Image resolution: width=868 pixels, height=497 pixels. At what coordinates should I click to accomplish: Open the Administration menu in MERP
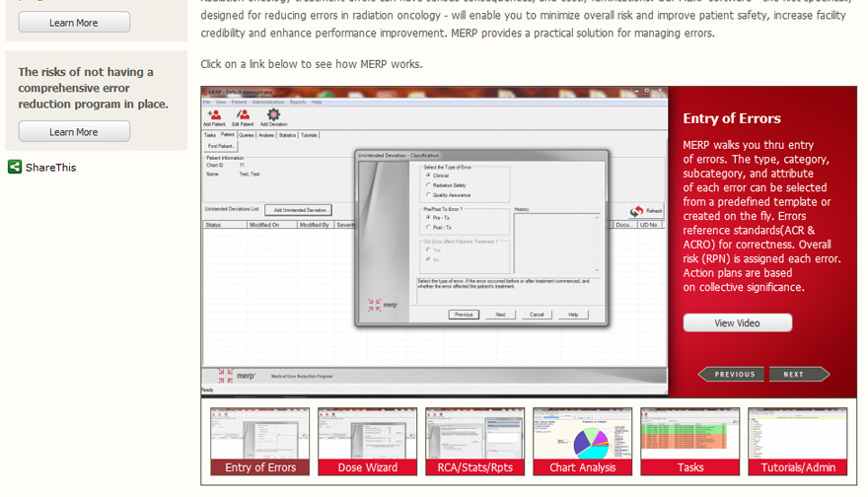point(268,103)
